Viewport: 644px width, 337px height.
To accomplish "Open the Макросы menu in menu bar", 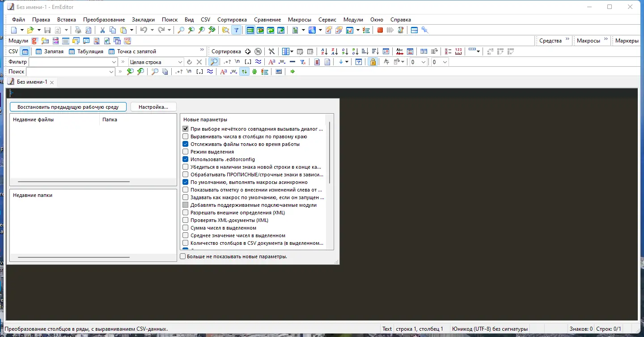I will click(x=299, y=20).
